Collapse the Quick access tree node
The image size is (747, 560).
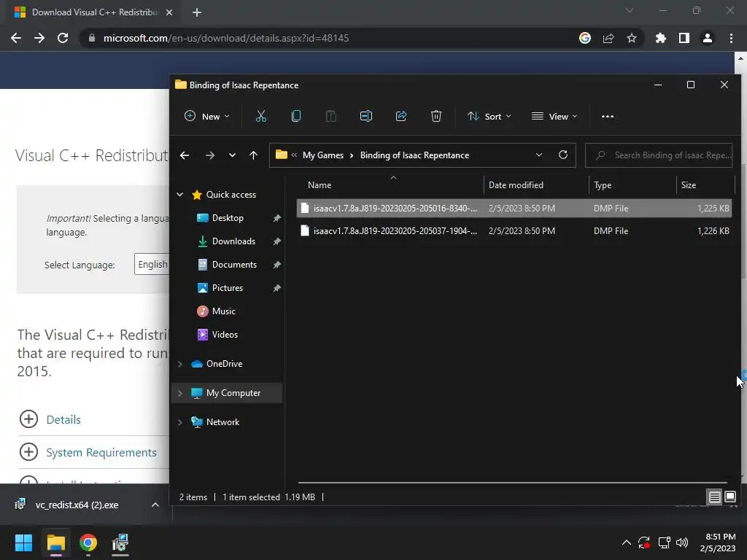pyautogui.click(x=180, y=194)
